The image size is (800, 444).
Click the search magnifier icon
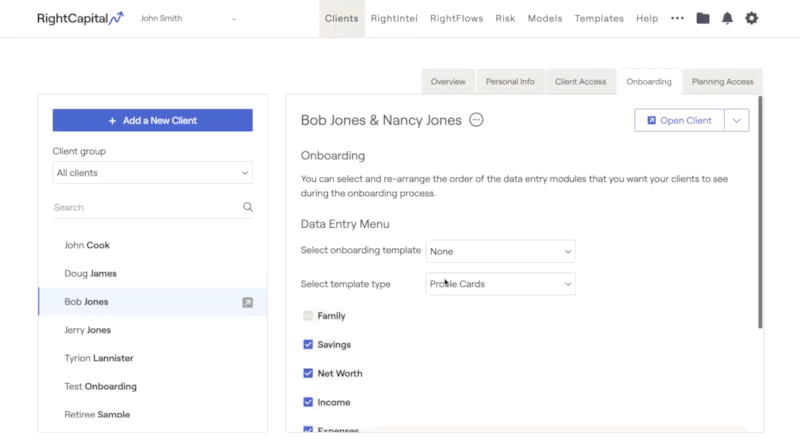[247, 207]
